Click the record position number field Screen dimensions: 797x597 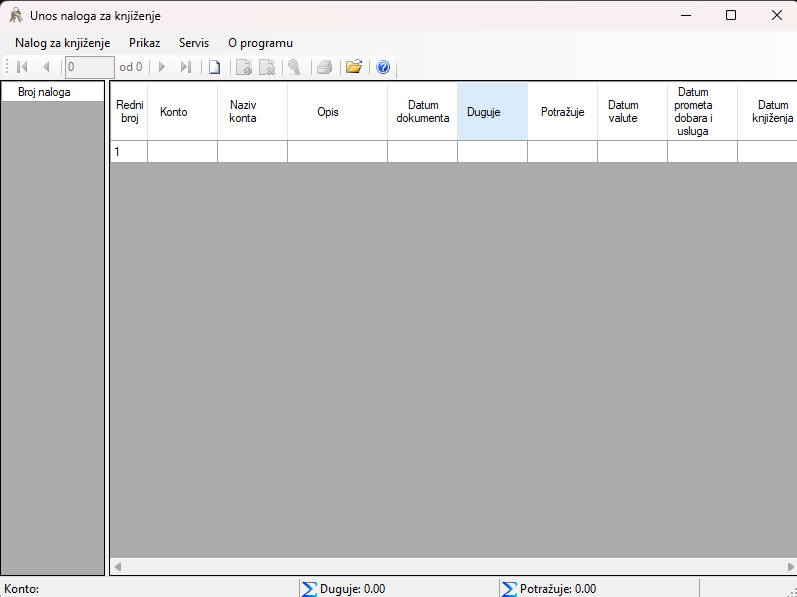click(x=89, y=67)
